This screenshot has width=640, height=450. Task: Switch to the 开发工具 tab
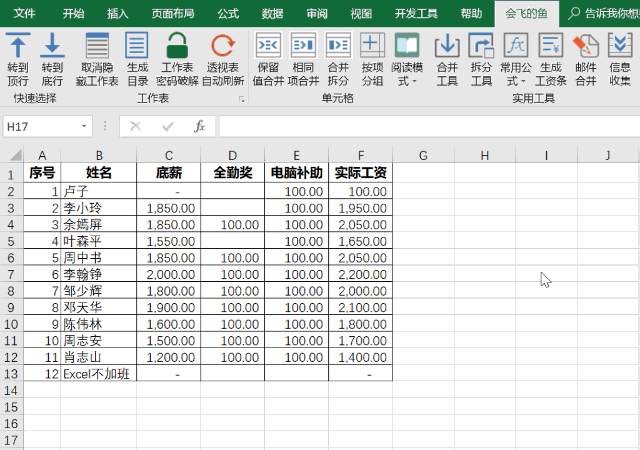tap(416, 13)
